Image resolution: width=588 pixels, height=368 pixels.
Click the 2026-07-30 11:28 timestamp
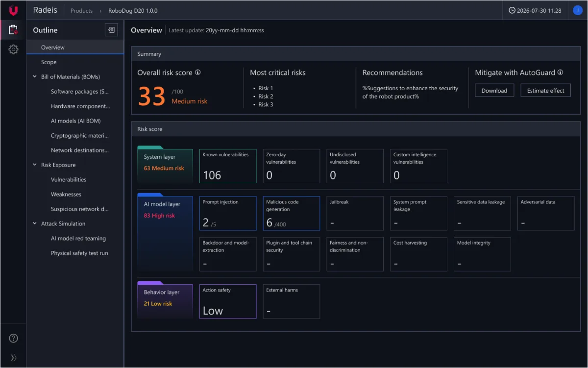(x=539, y=10)
